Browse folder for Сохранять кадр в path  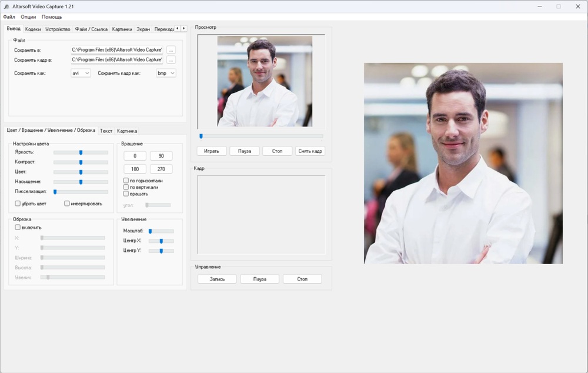pos(171,59)
